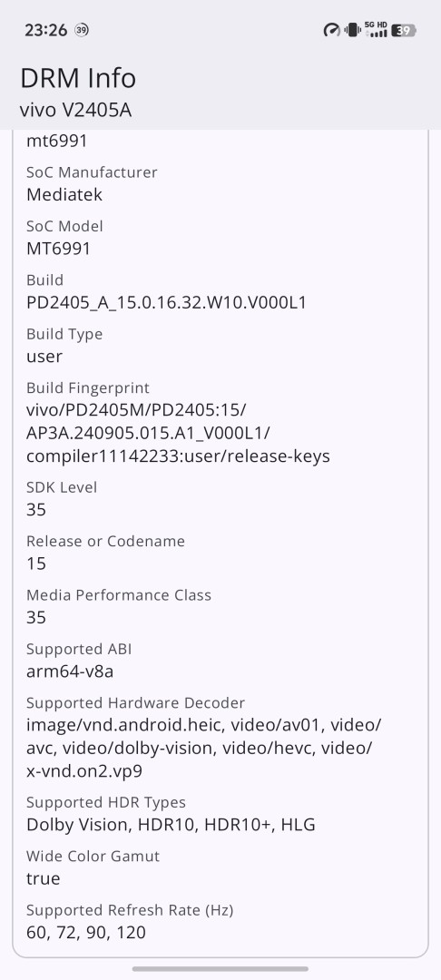Tap the DRM Info title
The width and height of the screenshot is (441, 980).
[x=78, y=79]
